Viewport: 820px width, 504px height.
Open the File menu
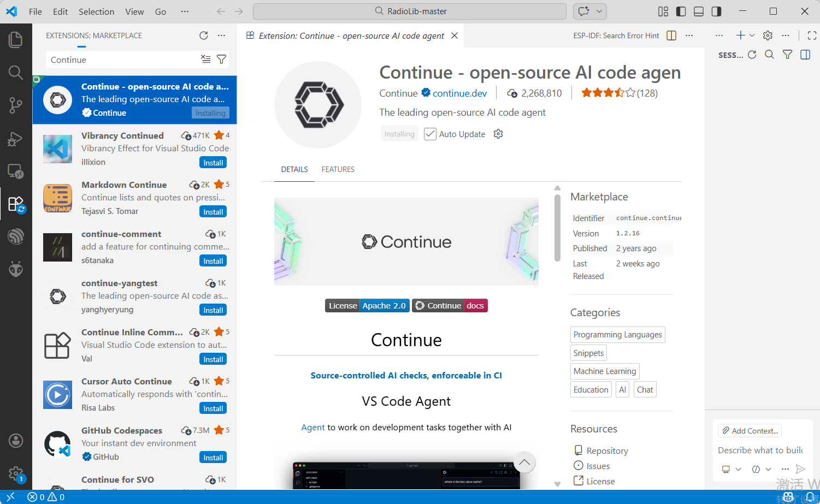click(36, 11)
